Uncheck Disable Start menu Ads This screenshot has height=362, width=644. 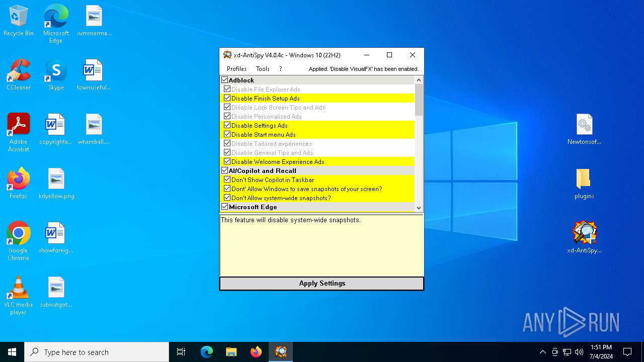point(227,134)
